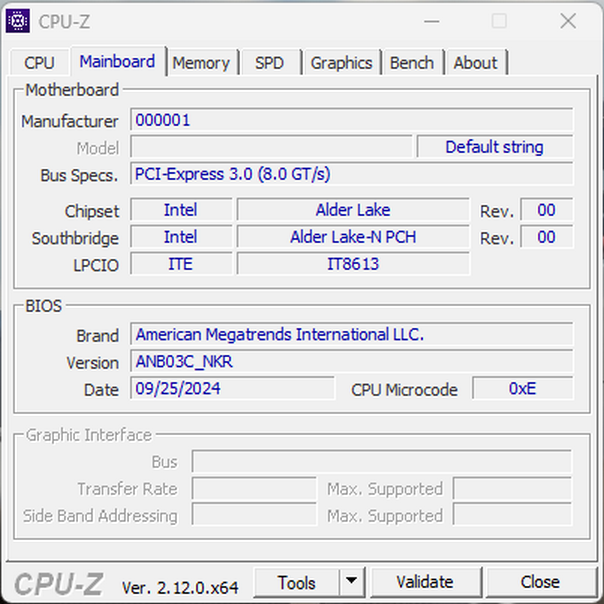Click the 'CPU-Z' title bar text
This screenshot has height=604, width=604.
[x=64, y=22]
